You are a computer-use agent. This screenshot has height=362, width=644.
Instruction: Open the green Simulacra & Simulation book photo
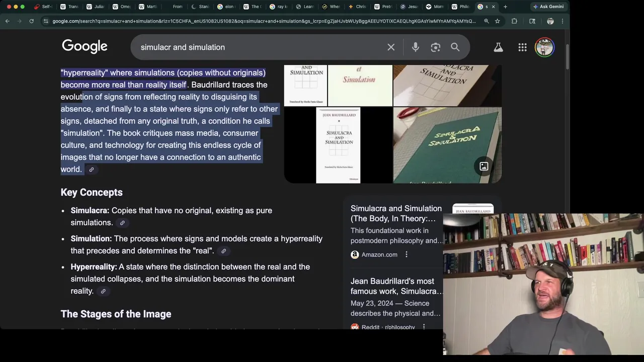[447, 145]
